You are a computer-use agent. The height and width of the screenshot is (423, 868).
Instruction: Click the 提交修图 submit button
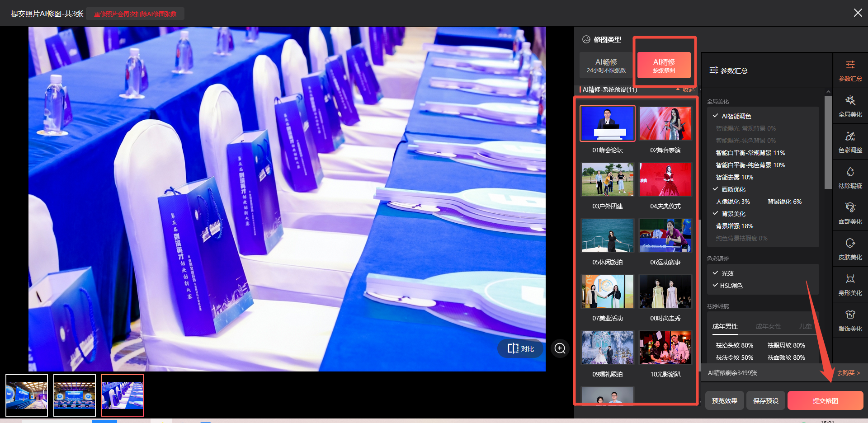825,401
